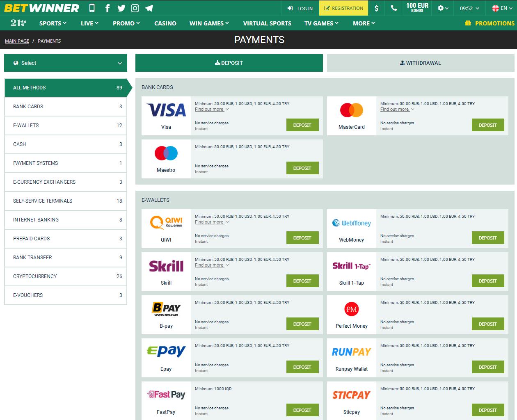Image resolution: width=517 pixels, height=420 pixels.
Task: Click the WebMoney logo
Action: click(x=352, y=223)
